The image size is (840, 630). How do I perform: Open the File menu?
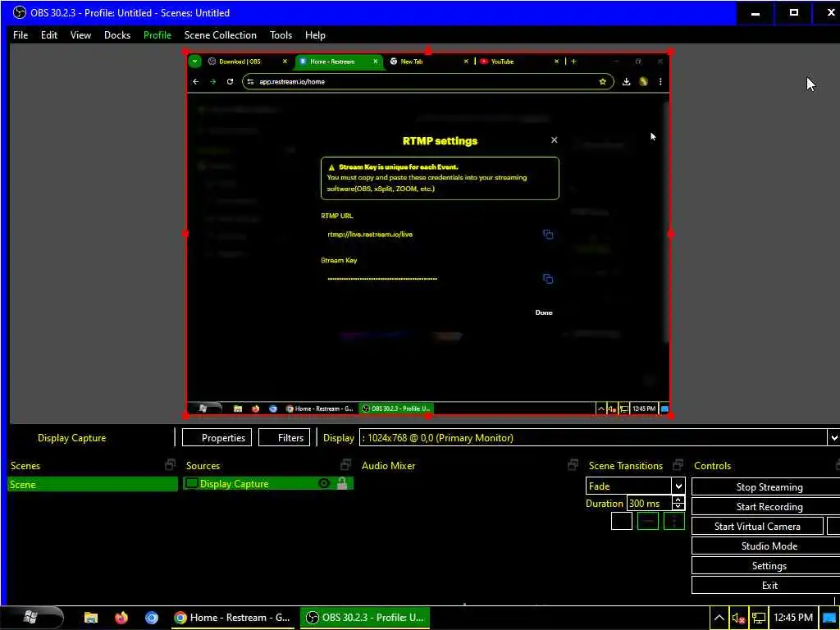(21, 34)
